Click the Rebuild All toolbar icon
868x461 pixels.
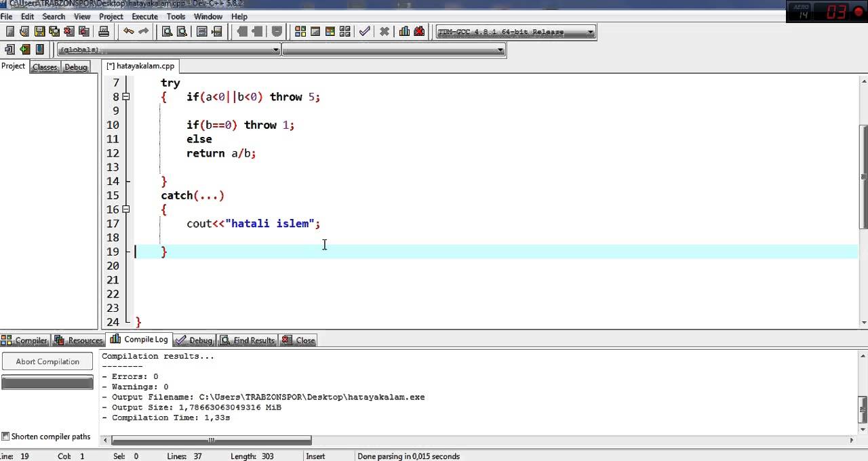[344, 31]
